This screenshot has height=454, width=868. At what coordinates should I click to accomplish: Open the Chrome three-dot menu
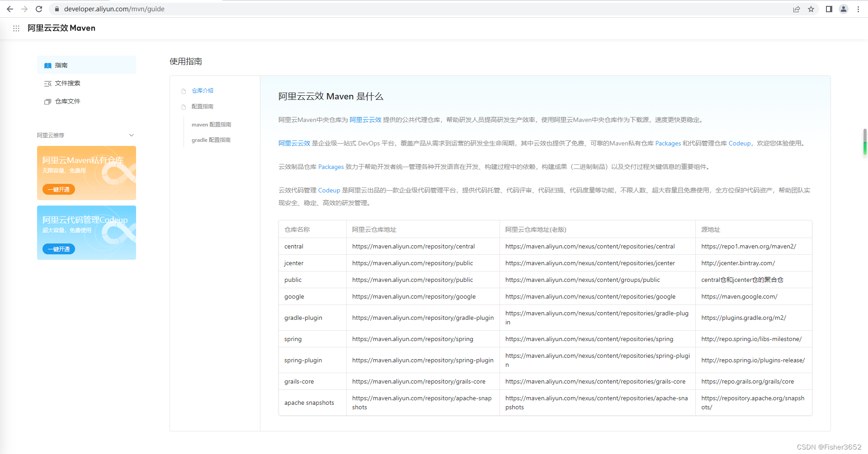858,9
